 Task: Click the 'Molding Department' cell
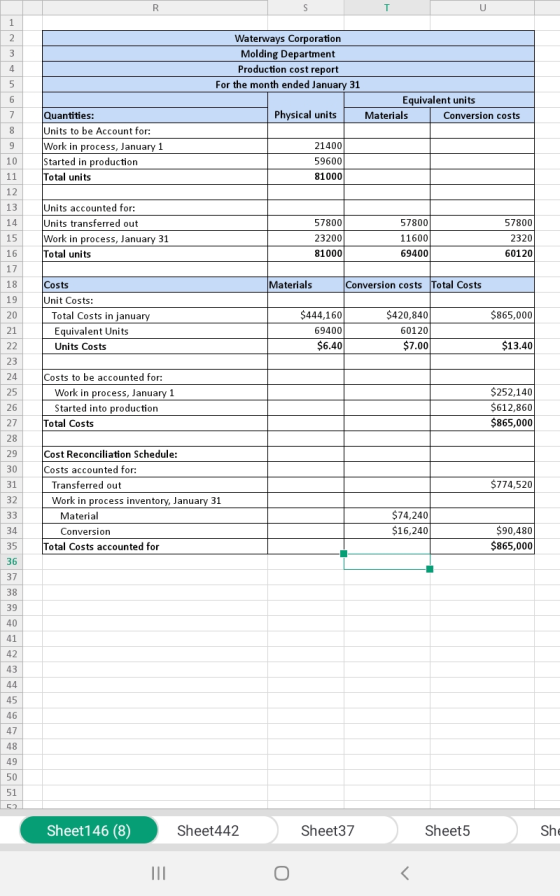(x=288, y=54)
